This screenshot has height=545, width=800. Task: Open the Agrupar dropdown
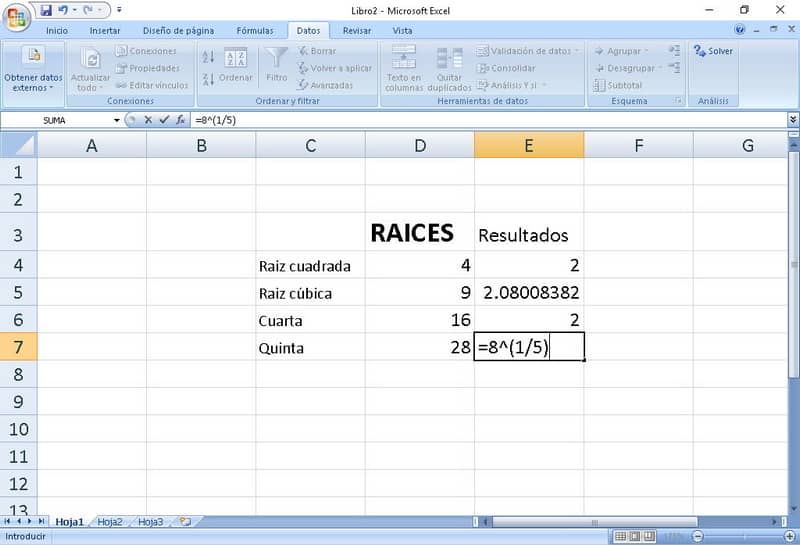(x=621, y=51)
